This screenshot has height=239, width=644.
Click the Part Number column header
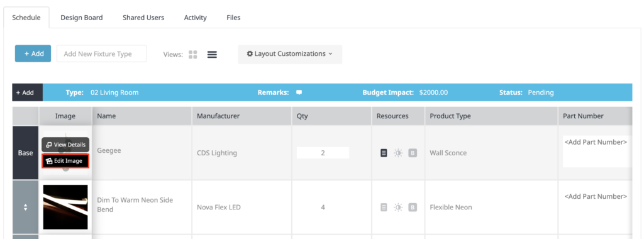point(595,116)
